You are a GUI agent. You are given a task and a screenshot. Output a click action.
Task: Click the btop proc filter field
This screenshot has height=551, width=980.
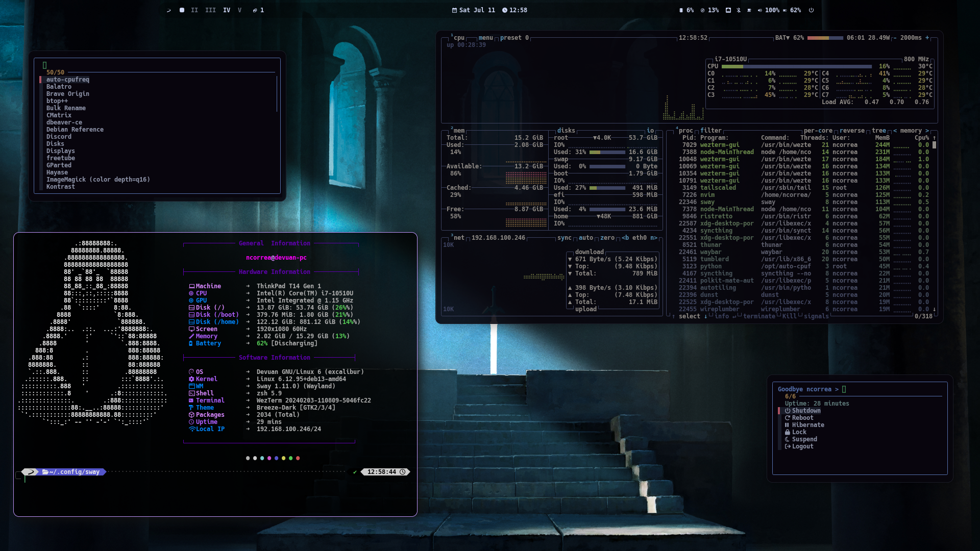[710, 131]
